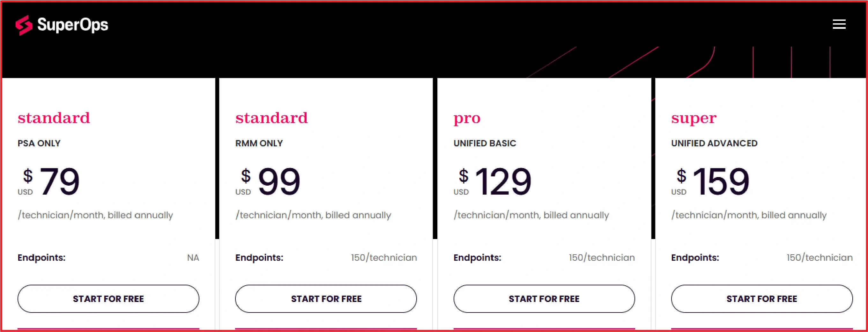
Task: Click NA endpoints value on PSA card
Action: click(193, 258)
